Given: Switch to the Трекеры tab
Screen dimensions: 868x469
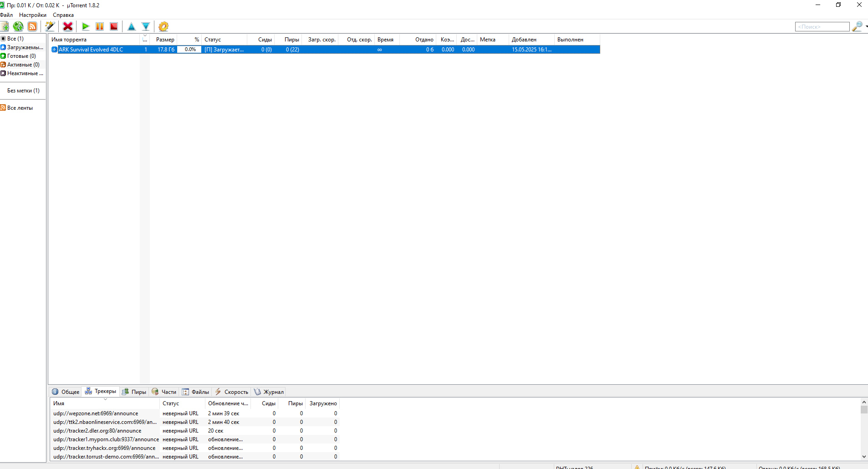Looking at the screenshot, I should click(101, 391).
